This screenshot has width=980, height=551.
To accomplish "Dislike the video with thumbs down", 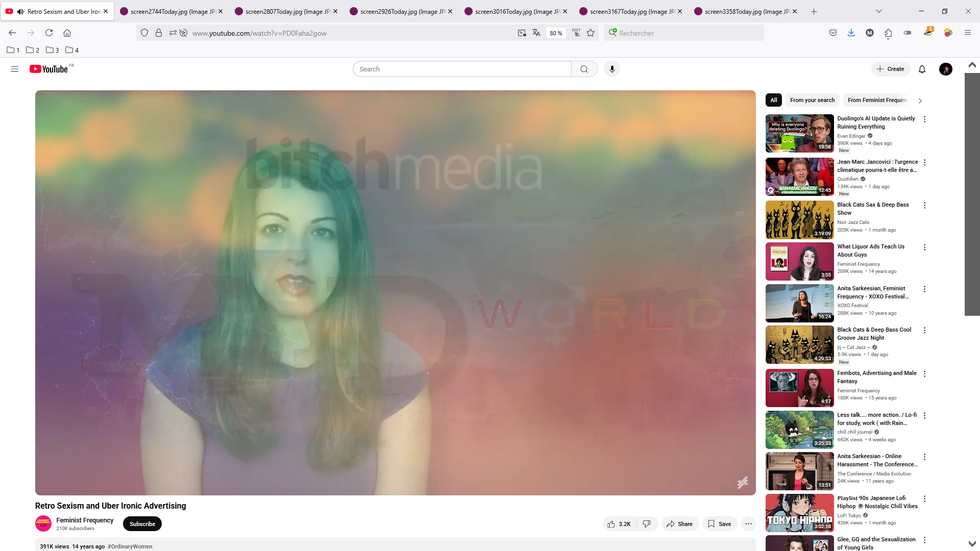I will [647, 524].
